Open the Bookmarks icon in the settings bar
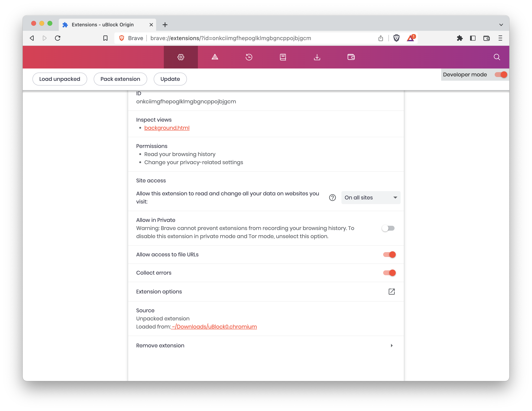 [283, 57]
